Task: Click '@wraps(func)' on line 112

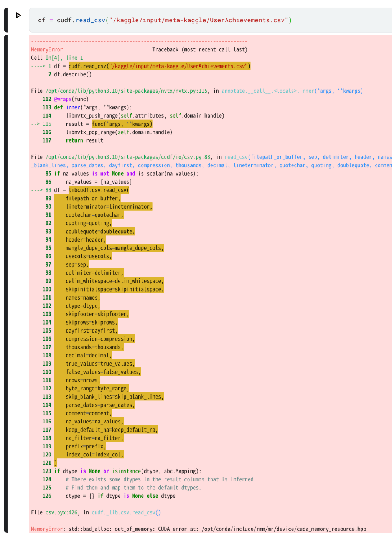Action: click(x=71, y=99)
